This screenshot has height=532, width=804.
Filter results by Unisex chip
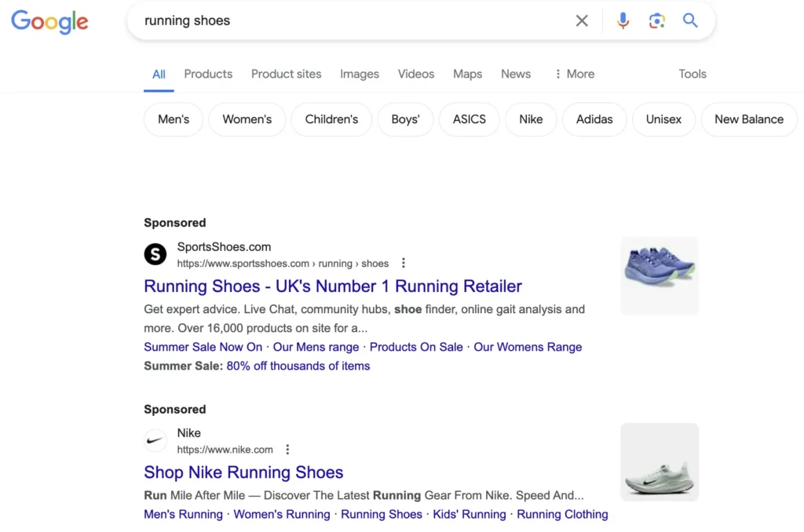coord(663,119)
